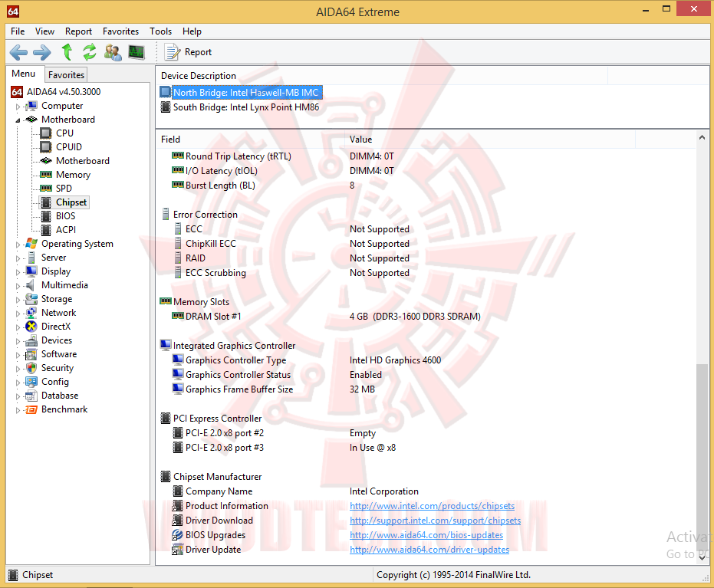714x588 pixels.
Task: Select South Bridge: Intel Lynx Point HM86
Action: pos(246,107)
